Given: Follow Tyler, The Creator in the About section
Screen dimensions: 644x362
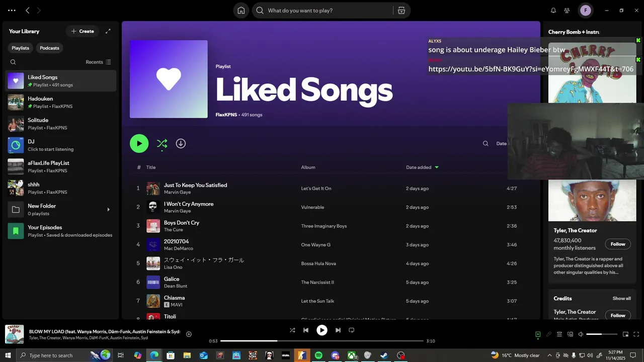Looking at the screenshot, I should 618,244.
